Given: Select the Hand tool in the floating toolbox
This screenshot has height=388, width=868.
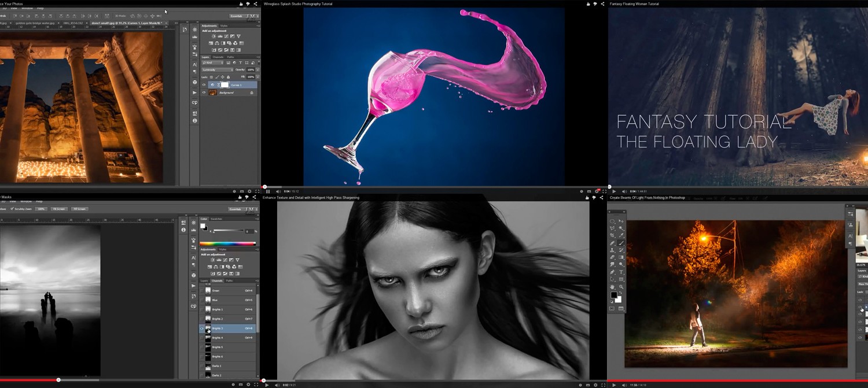Looking at the screenshot, I should coord(613,287).
